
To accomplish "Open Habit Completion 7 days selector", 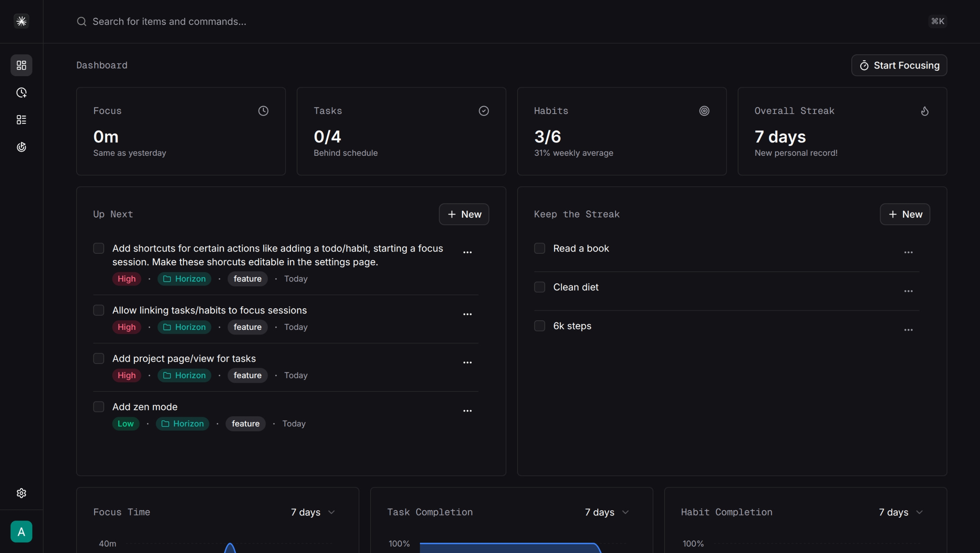I will (x=900, y=512).
